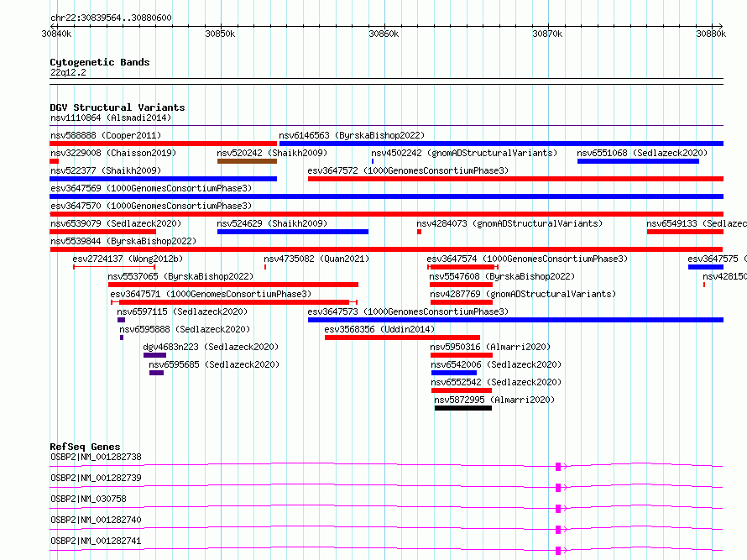Click the chr22:30839564..30880600 coordinate text

coord(111,18)
